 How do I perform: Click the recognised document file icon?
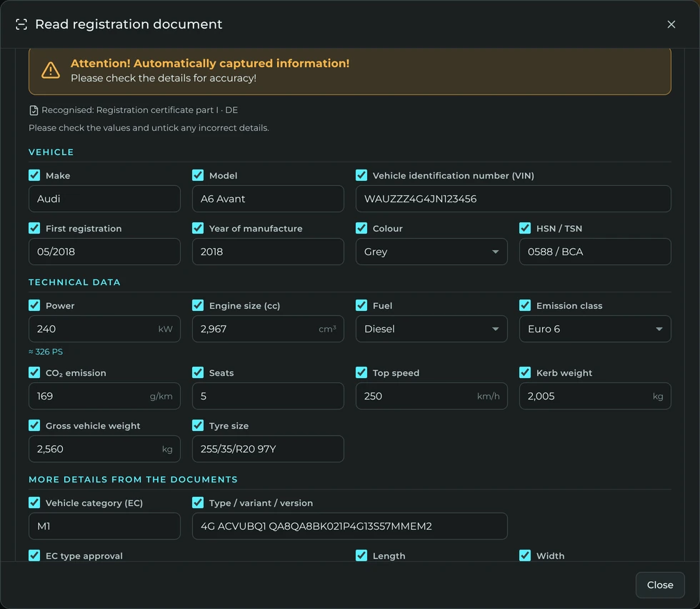(34, 110)
